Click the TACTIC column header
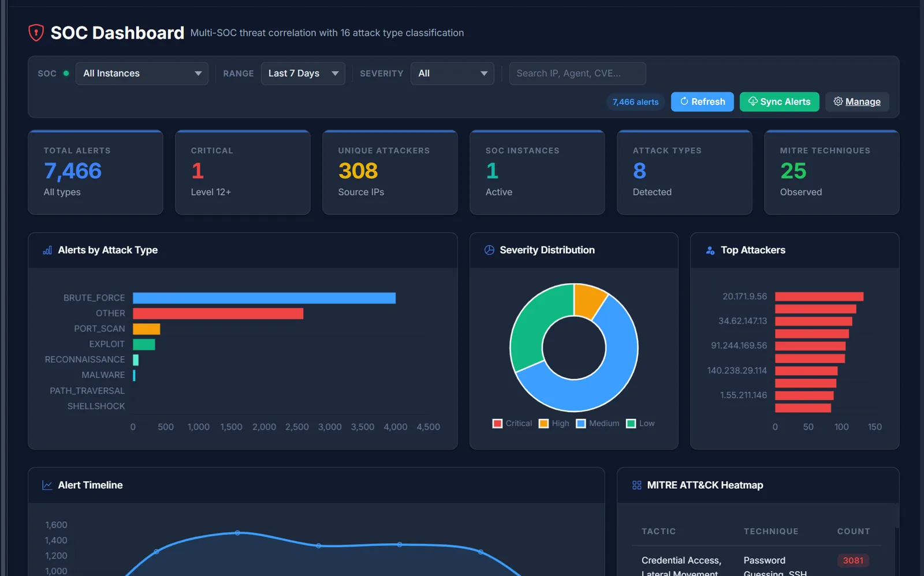 point(658,532)
